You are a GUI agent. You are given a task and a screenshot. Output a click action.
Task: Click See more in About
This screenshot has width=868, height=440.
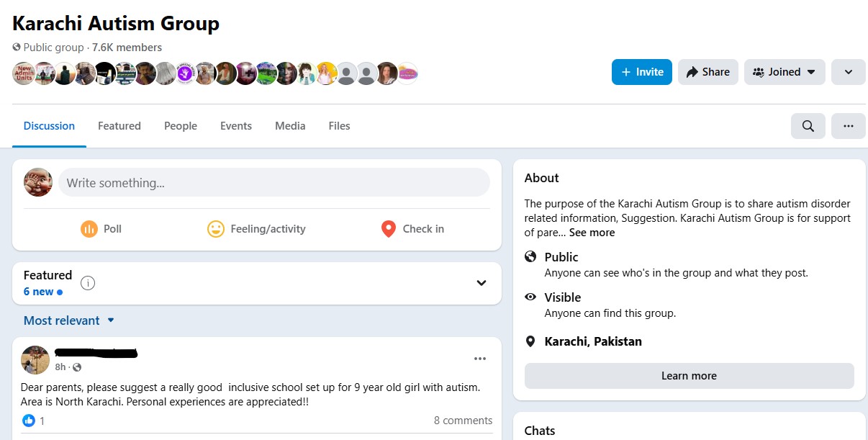point(592,233)
